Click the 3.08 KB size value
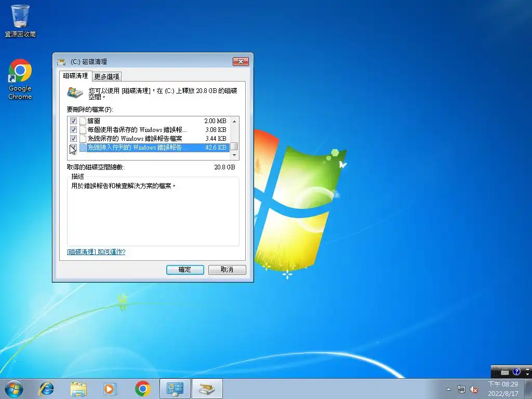 tap(216, 129)
